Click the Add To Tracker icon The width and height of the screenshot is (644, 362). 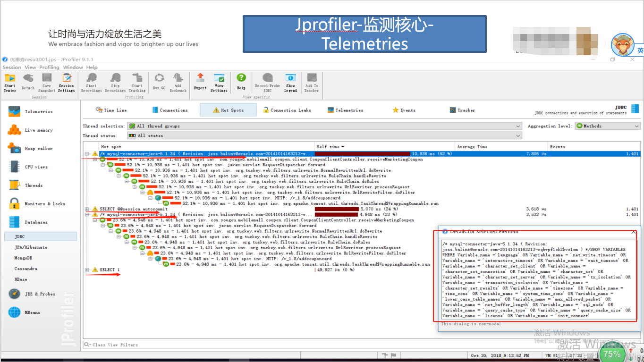click(312, 83)
